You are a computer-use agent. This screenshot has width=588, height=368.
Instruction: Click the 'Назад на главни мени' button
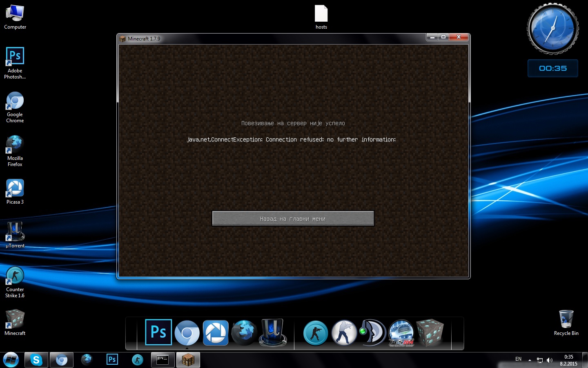[293, 218]
